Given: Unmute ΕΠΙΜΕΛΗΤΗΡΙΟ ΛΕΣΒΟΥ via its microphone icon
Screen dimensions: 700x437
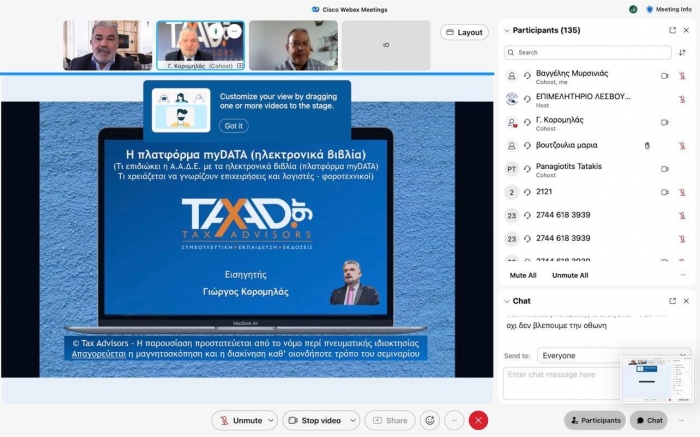Looking at the screenshot, I should click(682, 98).
